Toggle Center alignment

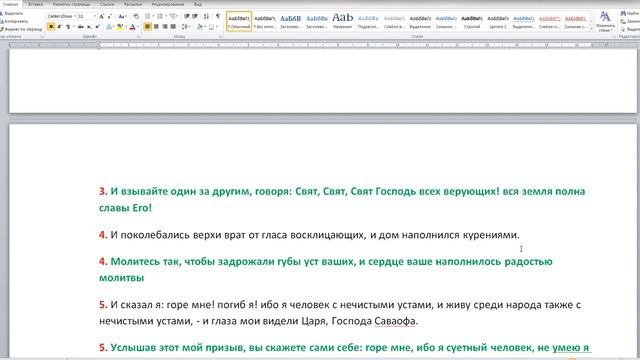point(156,27)
